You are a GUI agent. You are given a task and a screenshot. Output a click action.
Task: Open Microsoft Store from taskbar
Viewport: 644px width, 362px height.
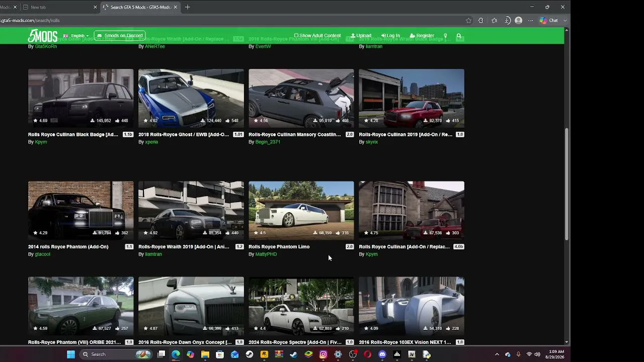(x=220, y=354)
